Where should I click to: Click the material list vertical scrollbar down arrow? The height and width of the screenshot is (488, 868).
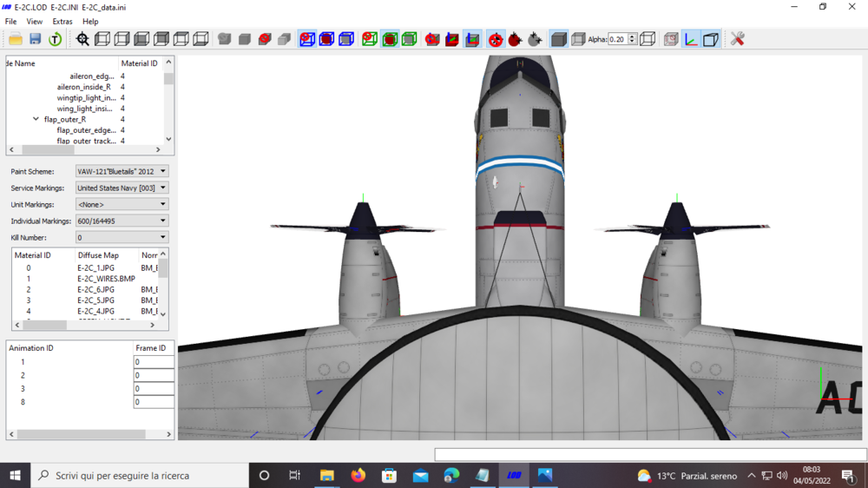click(163, 314)
